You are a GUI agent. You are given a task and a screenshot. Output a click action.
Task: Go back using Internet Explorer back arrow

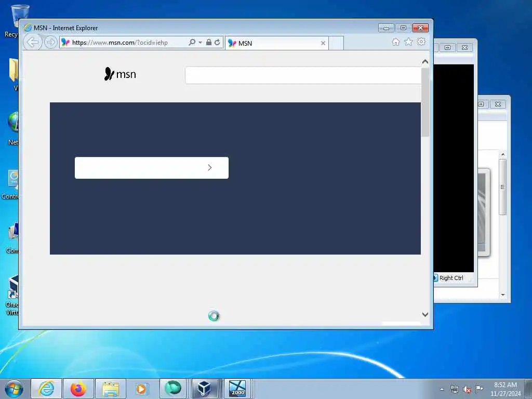(x=33, y=43)
